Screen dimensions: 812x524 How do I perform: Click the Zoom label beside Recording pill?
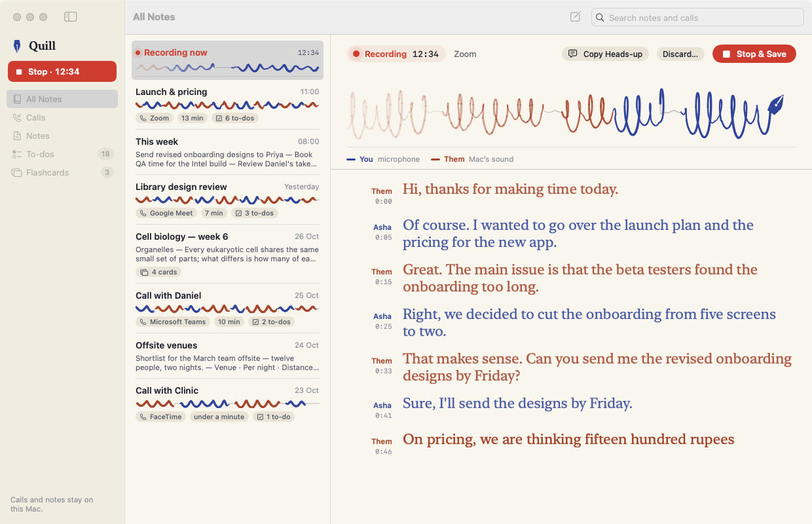click(x=465, y=54)
